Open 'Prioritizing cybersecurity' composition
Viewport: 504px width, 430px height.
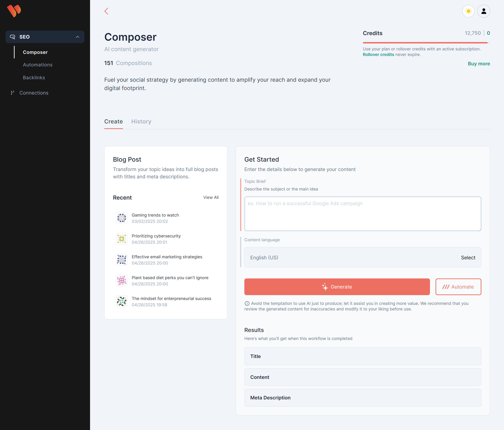156,236
